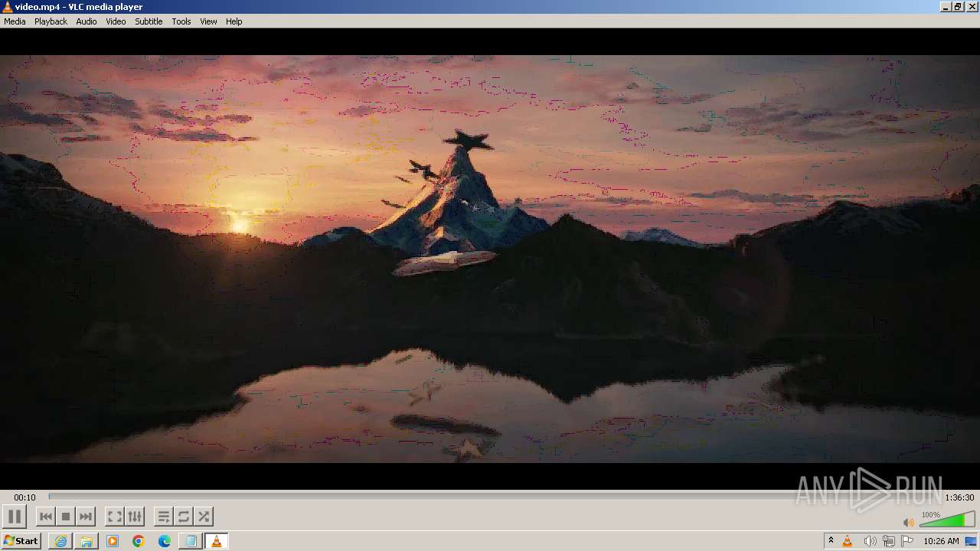The height and width of the screenshot is (551, 980).
Task: Click VLC cone icon in system tray
Action: click(x=848, y=541)
